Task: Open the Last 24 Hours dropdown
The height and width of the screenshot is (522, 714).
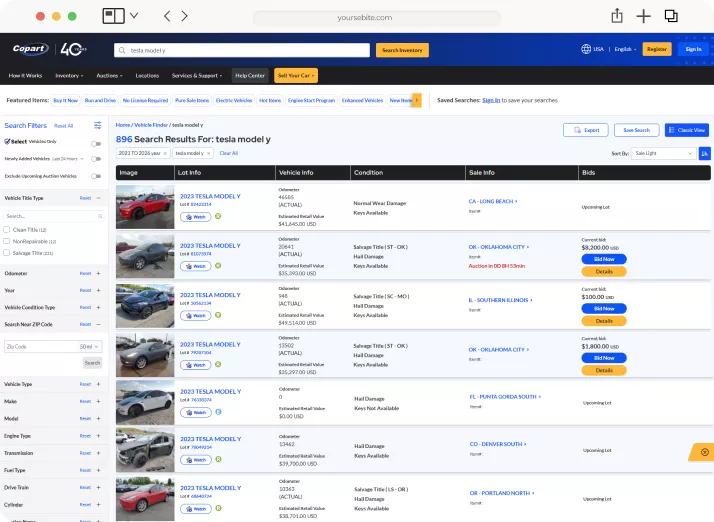Action: tap(68, 159)
